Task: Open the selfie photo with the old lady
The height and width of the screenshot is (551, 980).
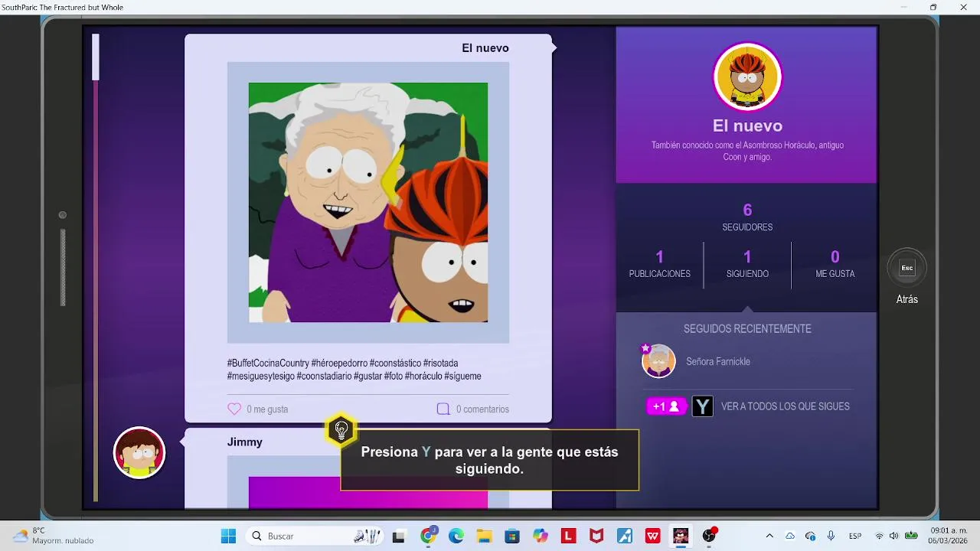Action: [368, 202]
